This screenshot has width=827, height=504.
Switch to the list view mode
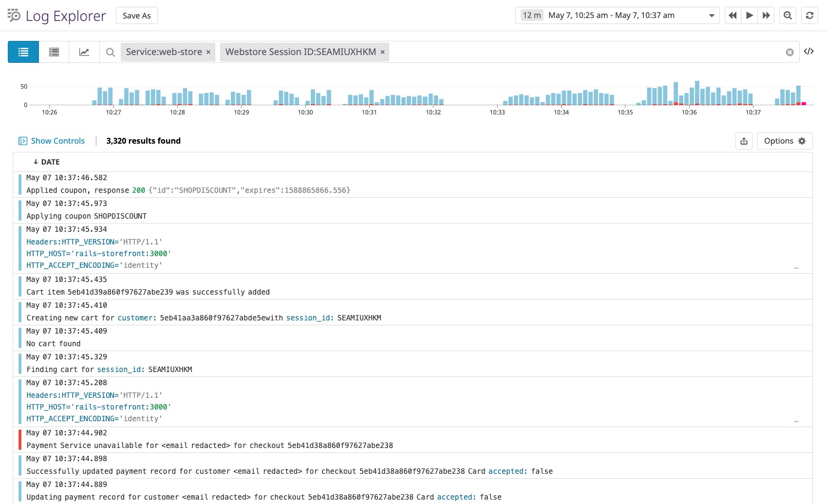point(23,52)
